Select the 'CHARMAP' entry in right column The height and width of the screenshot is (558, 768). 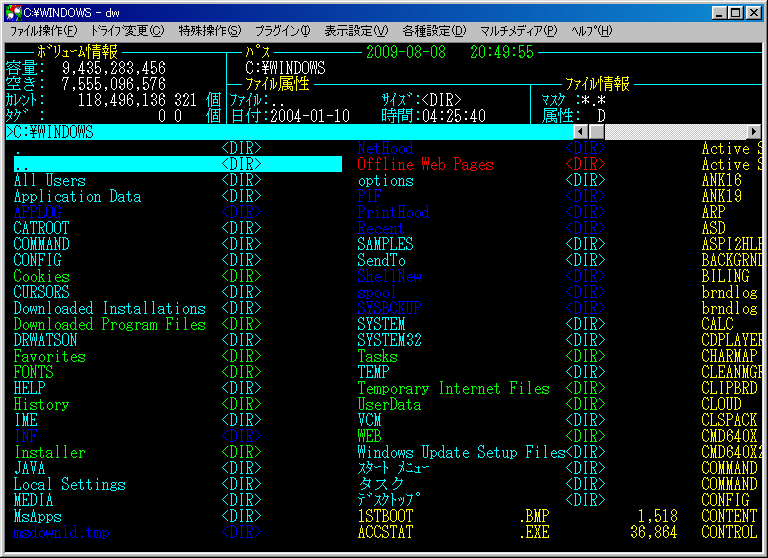click(x=729, y=356)
